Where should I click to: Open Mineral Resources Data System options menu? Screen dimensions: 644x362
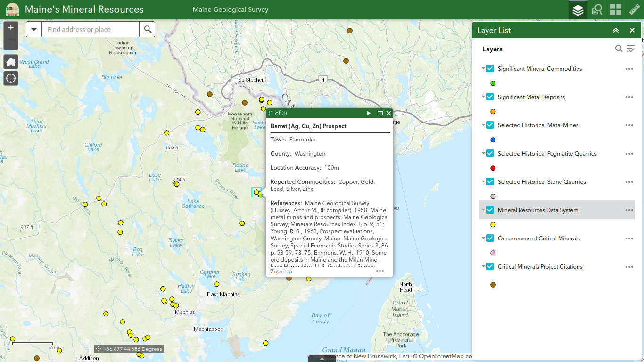(629, 210)
